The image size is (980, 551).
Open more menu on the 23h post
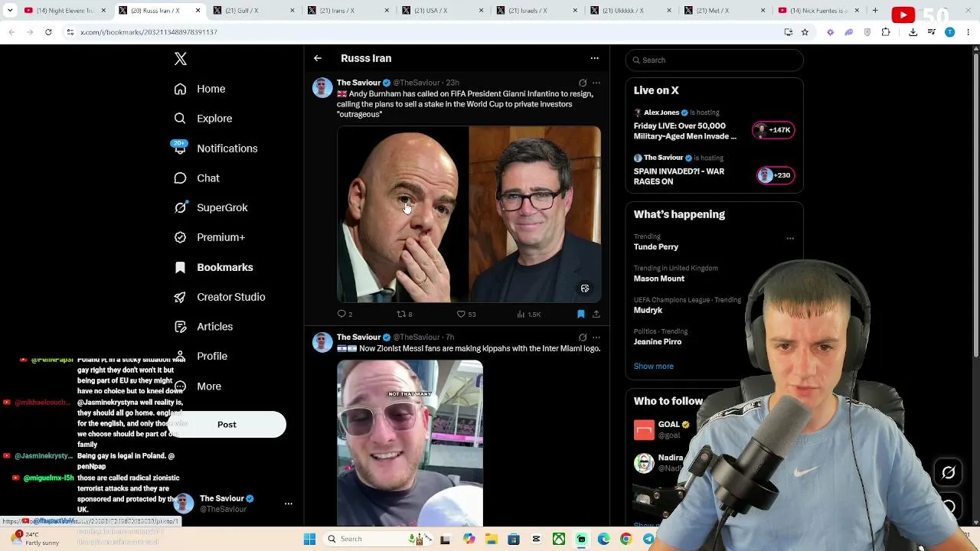pyautogui.click(x=596, y=83)
